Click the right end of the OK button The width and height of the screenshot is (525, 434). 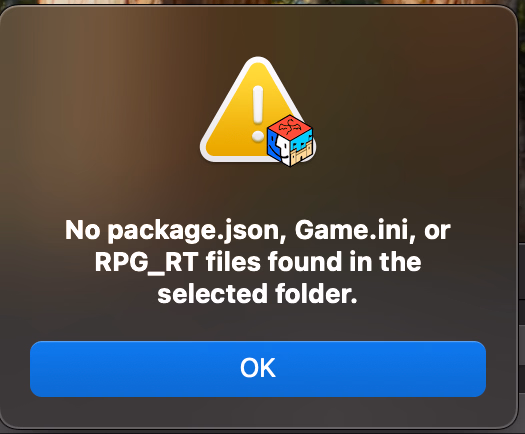click(472, 369)
